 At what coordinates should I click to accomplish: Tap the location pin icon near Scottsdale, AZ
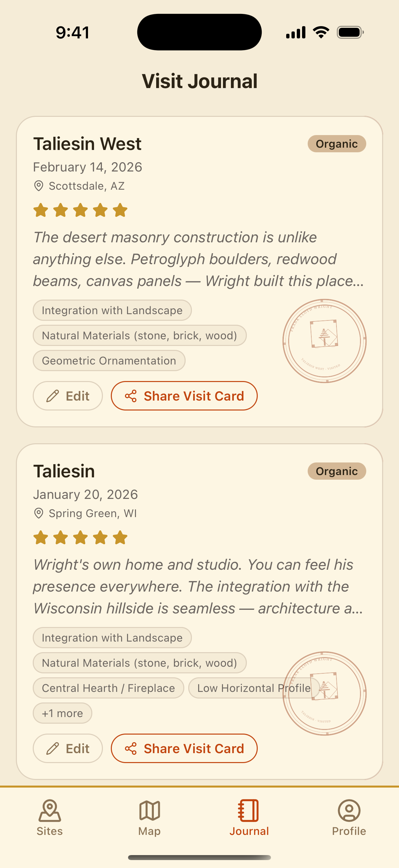[x=38, y=186]
